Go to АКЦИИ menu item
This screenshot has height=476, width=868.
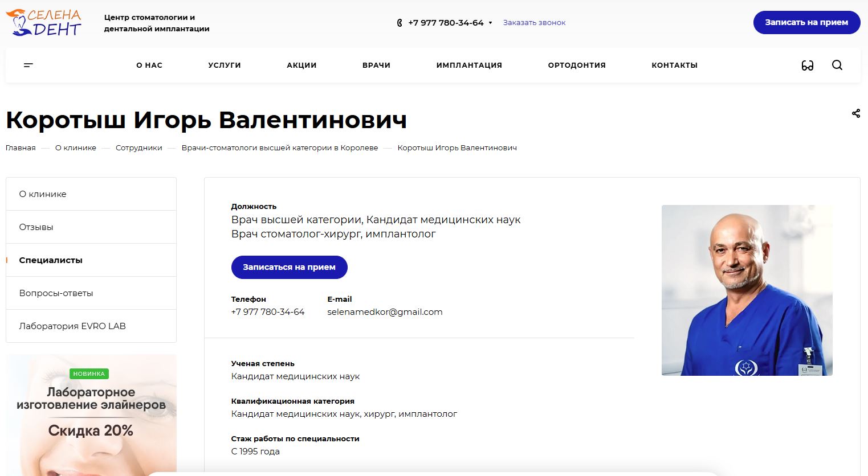[301, 65]
